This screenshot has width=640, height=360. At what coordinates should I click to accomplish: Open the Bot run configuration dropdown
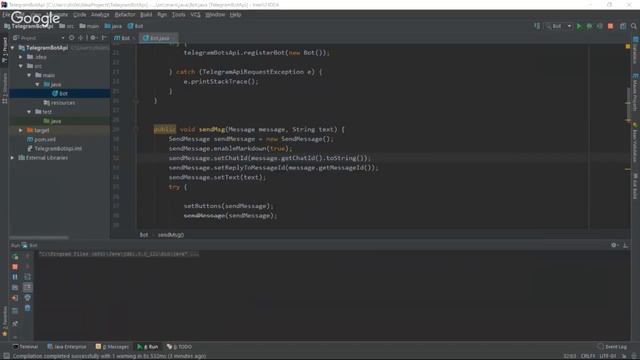coord(560,26)
